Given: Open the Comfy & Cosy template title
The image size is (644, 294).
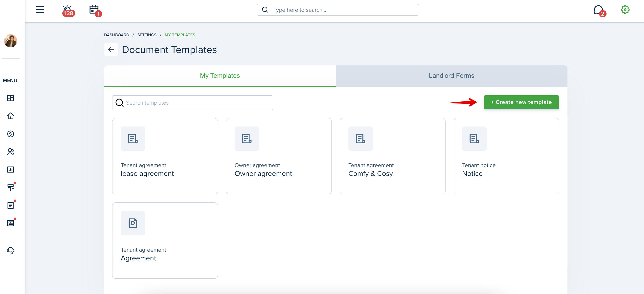Looking at the screenshot, I should click(x=371, y=173).
